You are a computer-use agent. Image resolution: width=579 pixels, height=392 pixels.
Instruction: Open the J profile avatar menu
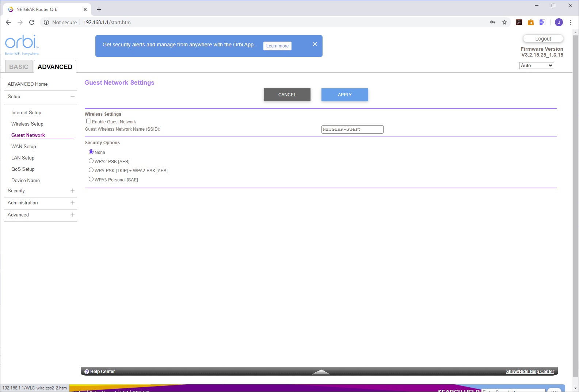click(559, 22)
